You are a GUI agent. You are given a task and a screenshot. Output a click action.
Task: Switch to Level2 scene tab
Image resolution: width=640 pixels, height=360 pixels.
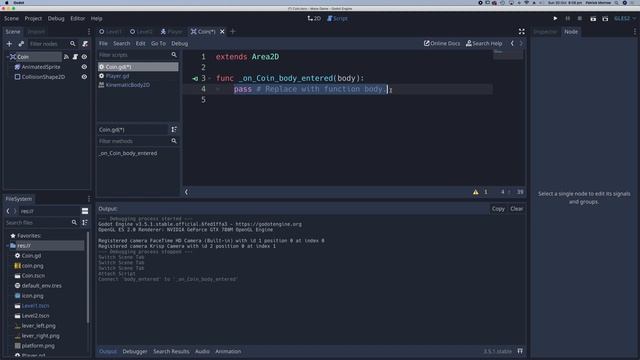(141, 31)
